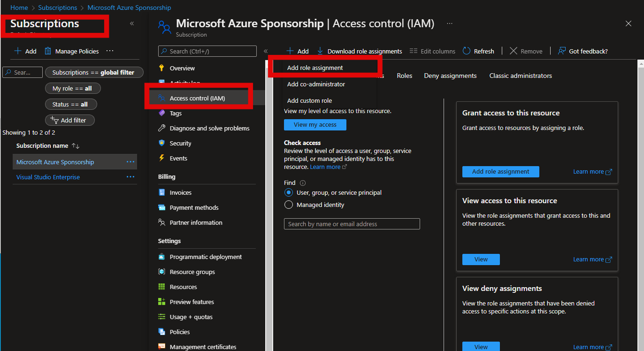The image size is (644, 351).
Task: Open more options for Microsoft Azure Sponsorship row
Action: (130, 162)
